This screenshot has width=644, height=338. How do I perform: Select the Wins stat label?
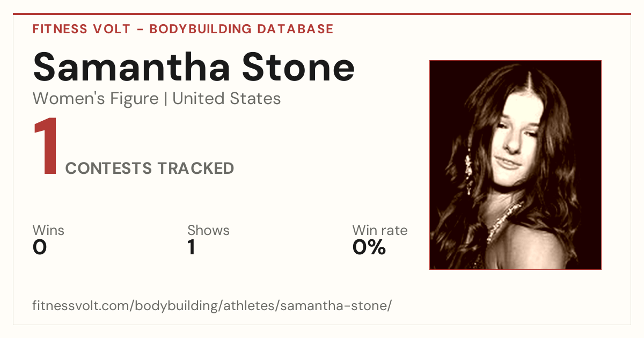click(48, 231)
